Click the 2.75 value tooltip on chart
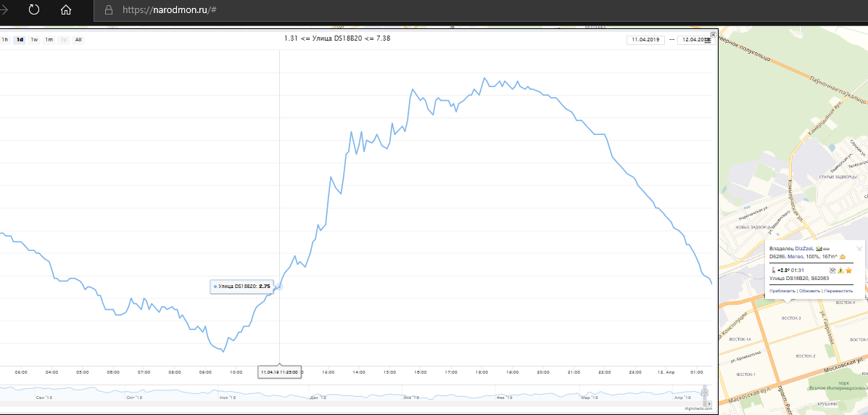Screen dimensions: 868x415 [242, 287]
